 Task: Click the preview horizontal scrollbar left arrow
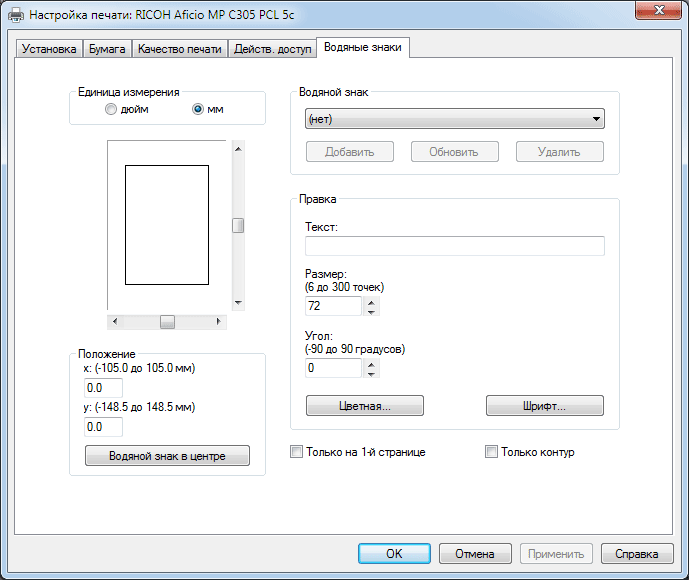[x=115, y=322]
